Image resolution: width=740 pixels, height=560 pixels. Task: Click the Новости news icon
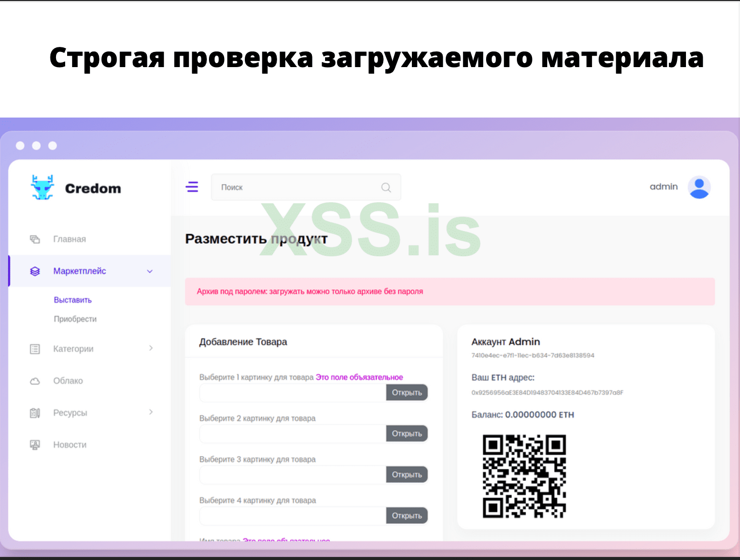pyautogui.click(x=35, y=444)
